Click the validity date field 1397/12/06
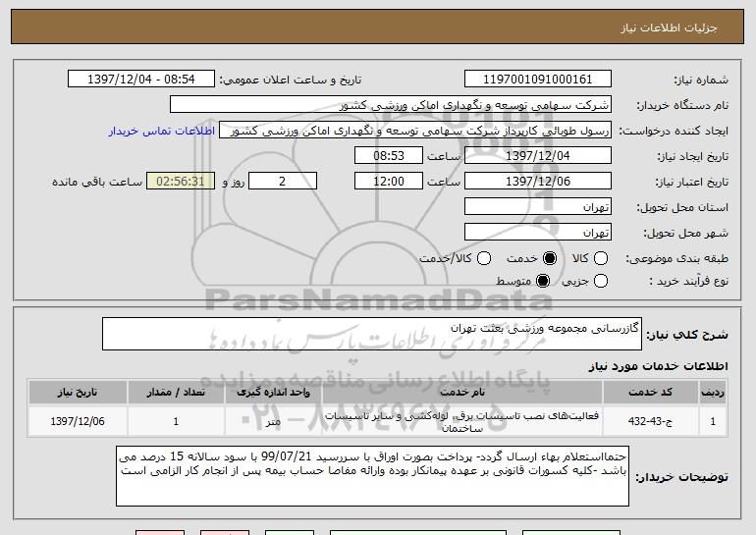The height and width of the screenshot is (535, 756). (538, 182)
